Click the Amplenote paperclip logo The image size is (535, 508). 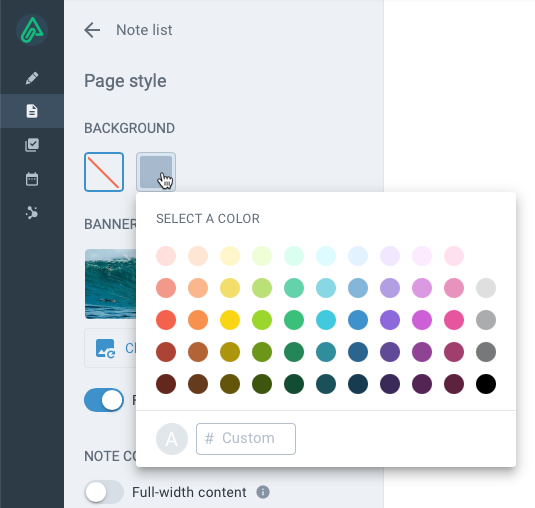point(32,30)
